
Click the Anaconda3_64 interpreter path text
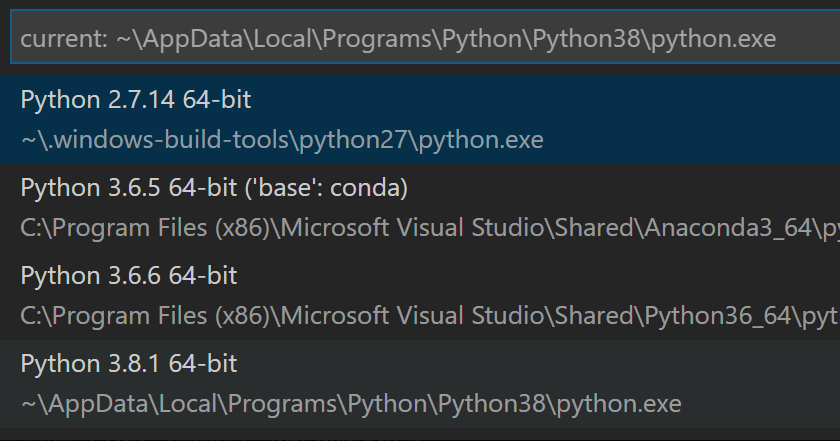click(x=430, y=228)
